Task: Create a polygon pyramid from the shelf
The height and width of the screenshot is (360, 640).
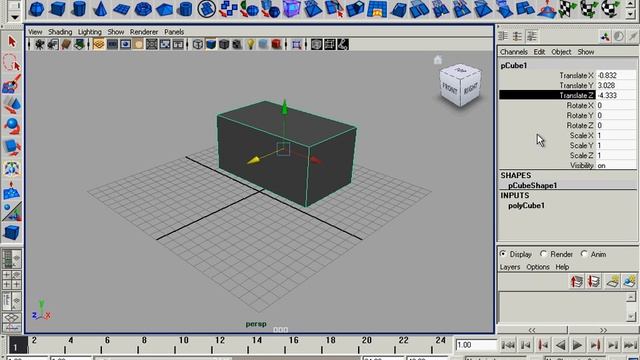Action: tap(164, 9)
